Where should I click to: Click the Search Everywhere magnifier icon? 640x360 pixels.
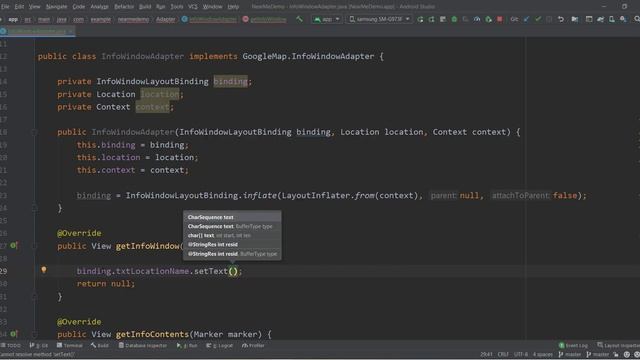click(637, 19)
